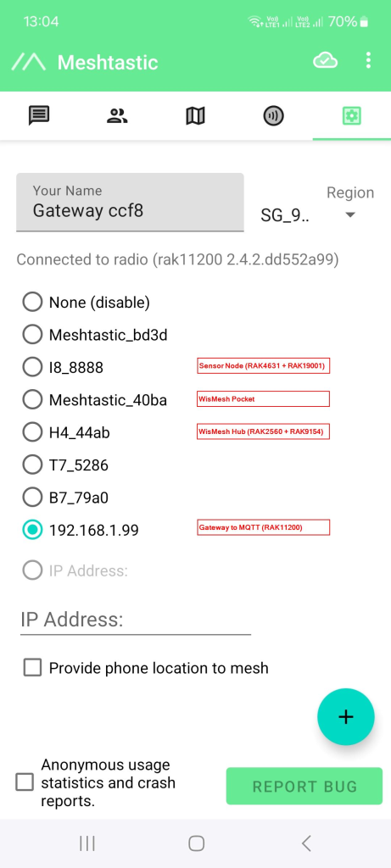Tap the cloud connection status icon
391x868 pixels.
pyautogui.click(x=325, y=60)
